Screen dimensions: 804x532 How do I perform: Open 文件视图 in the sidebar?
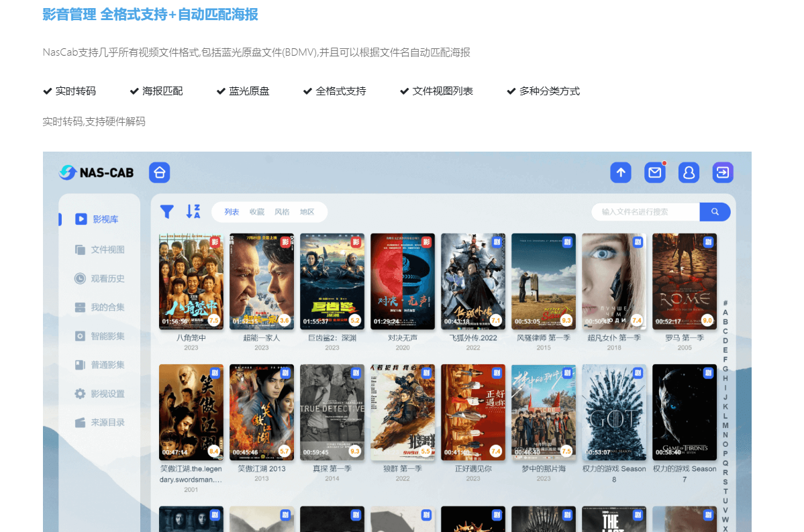107,250
